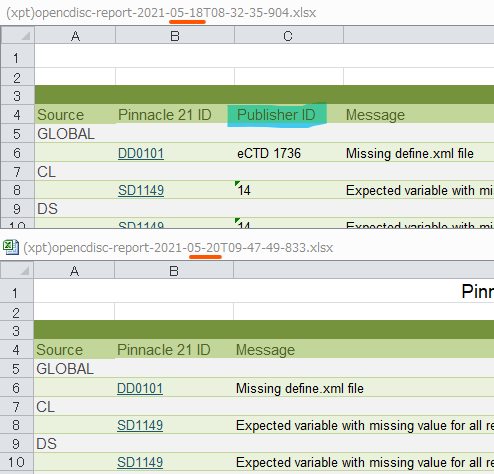Select the eCTD 1736 cell

coord(289,153)
